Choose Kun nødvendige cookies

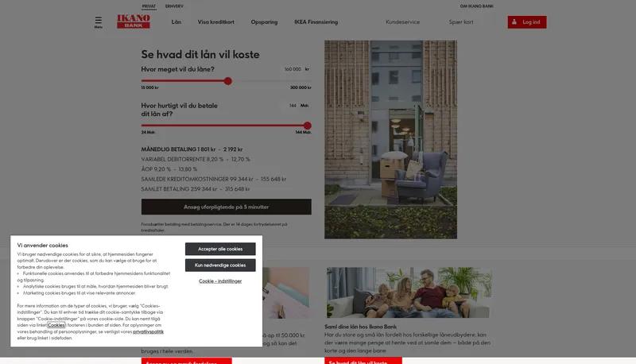point(220,265)
